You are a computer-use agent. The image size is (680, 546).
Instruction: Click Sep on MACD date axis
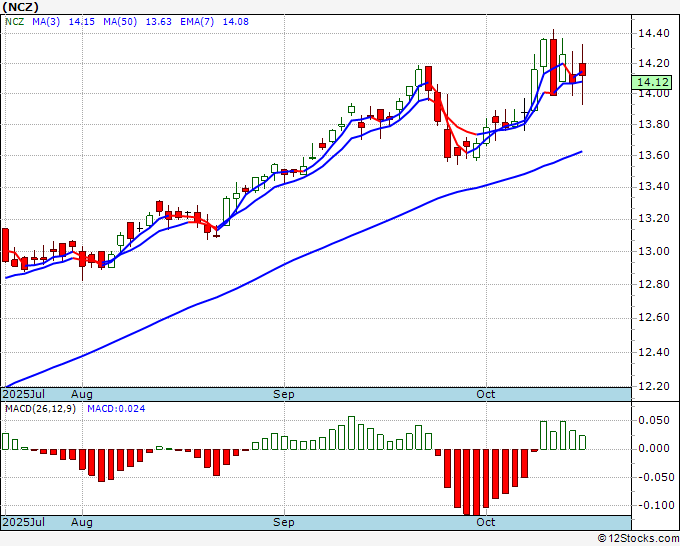tap(284, 522)
